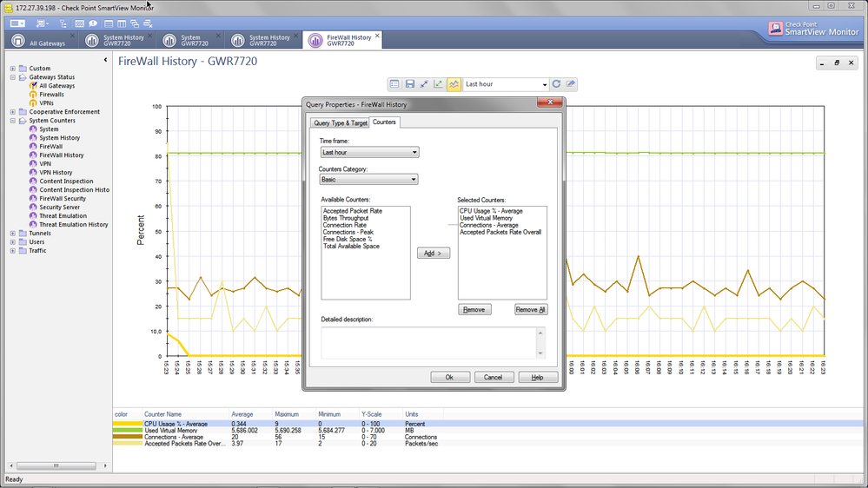Open FireWall History in tree
This screenshot has width=868, height=488.
62,155
